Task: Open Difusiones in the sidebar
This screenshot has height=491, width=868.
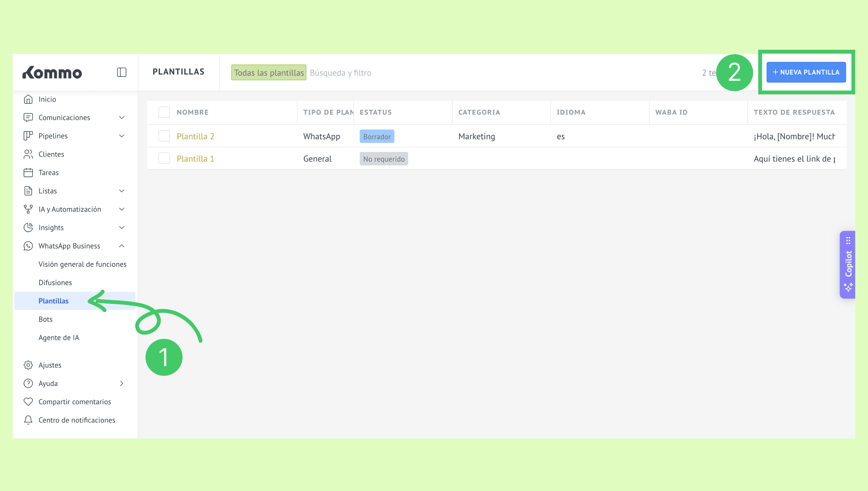Action: [x=55, y=282]
